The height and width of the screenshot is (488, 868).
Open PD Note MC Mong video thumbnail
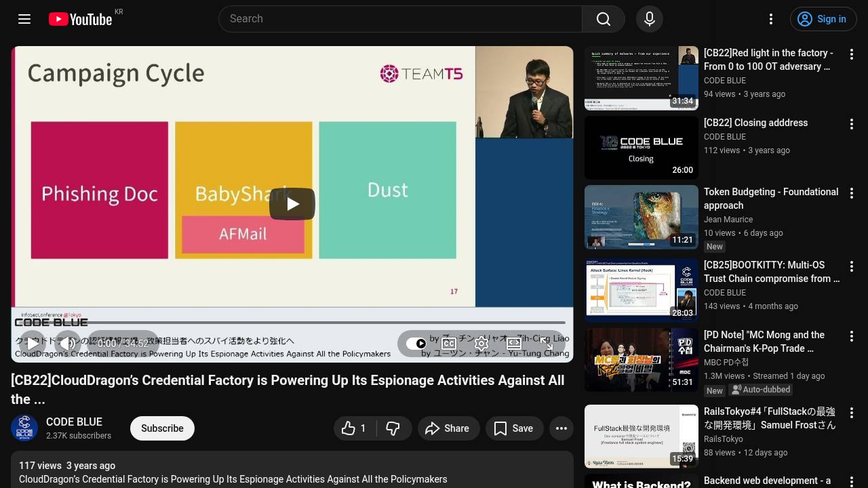[642, 360]
